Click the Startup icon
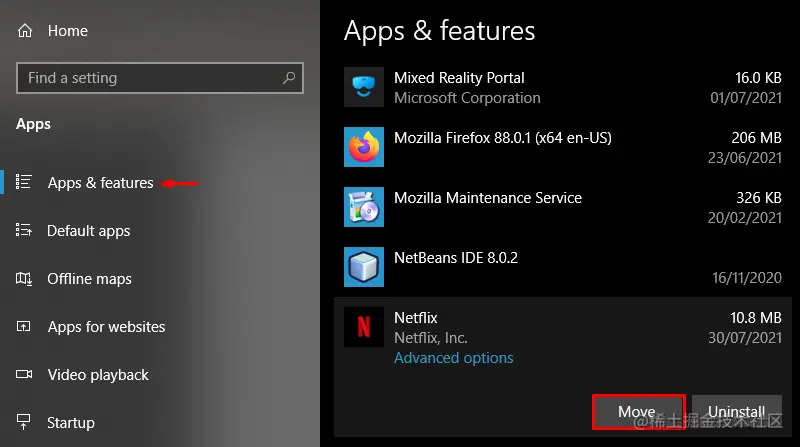This screenshot has width=800, height=447. click(x=23, y=422)
